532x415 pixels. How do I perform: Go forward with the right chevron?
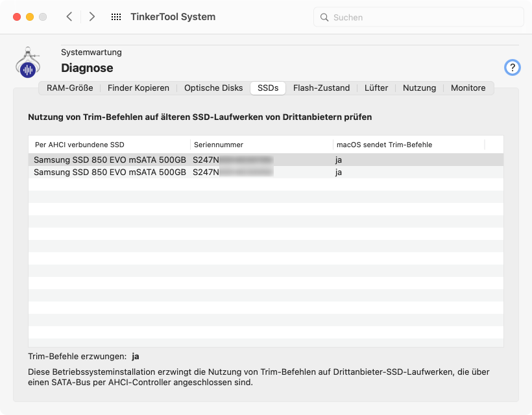pos(91,17)
